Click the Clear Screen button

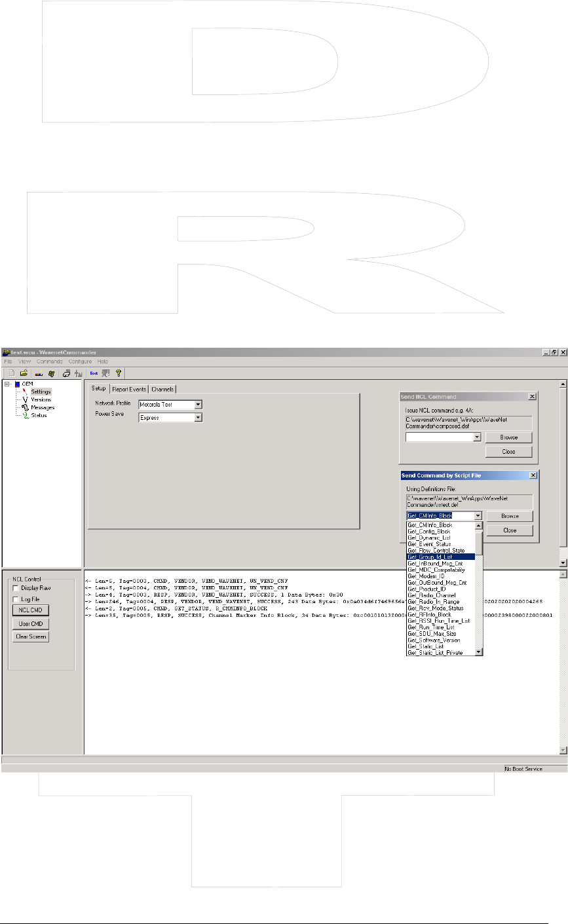(31, 637)
